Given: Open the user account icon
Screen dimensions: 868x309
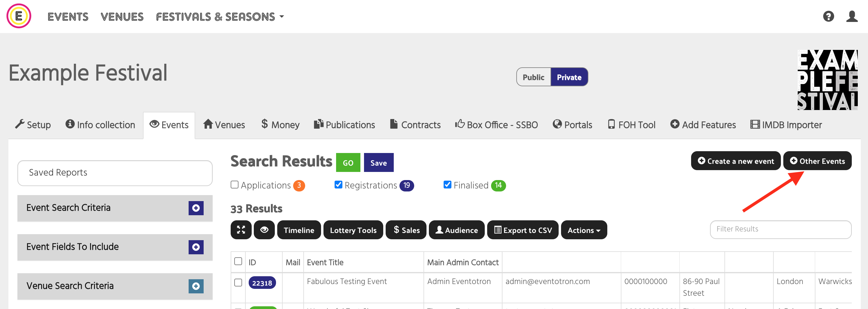Looking at the screenshot, I should (x=852, y=16).
